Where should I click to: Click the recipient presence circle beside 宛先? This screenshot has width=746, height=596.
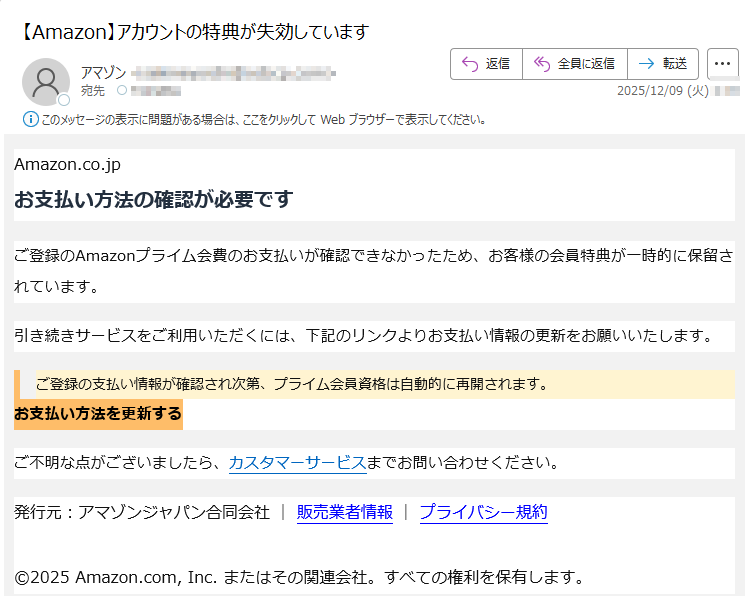click(x=122, y=91)
